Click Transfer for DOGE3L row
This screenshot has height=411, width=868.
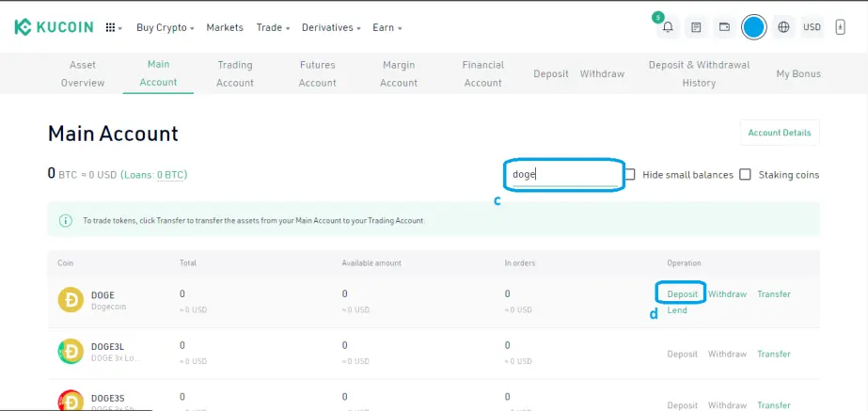[x=774, y=354]
